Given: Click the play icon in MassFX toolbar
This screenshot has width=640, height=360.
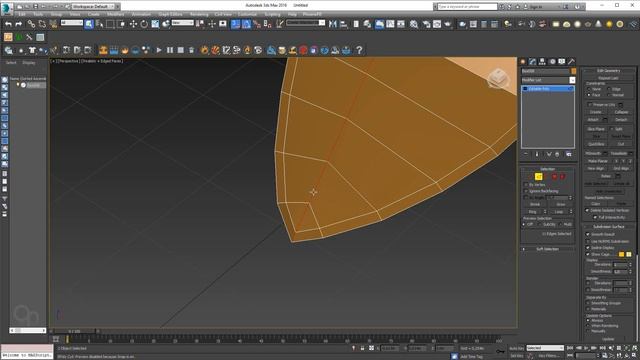Looking at the screenshot, I should tap(159, 50).
